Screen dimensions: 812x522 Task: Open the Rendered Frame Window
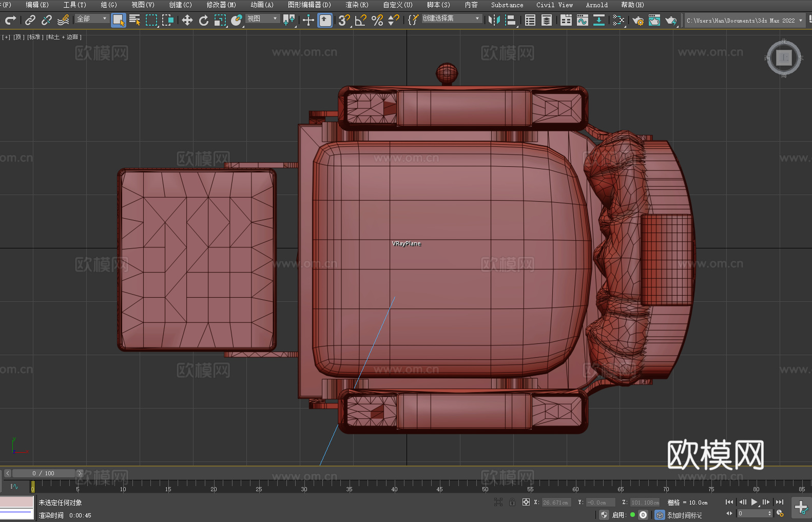654,20
